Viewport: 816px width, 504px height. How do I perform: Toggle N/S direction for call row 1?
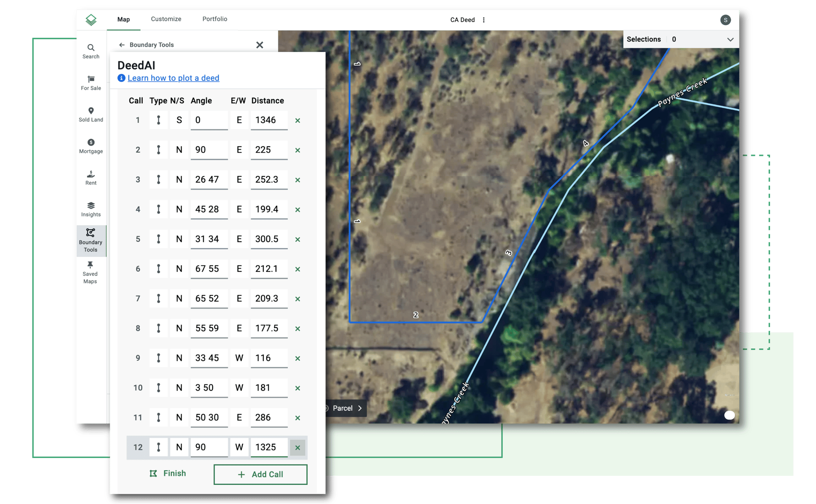point(178,120)
